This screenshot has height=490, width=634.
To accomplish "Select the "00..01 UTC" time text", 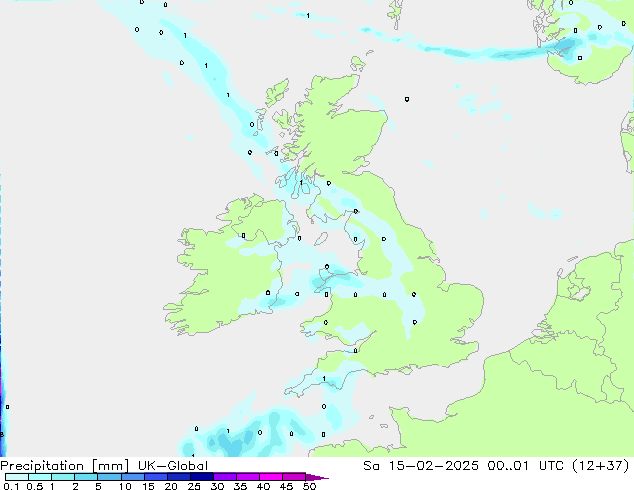I will (x=527, y=466).
